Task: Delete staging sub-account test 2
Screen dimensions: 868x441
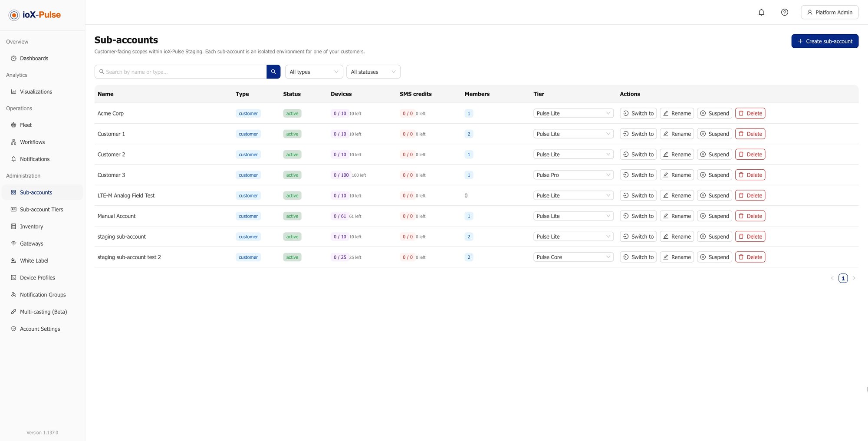Action: tap(750, 257)
